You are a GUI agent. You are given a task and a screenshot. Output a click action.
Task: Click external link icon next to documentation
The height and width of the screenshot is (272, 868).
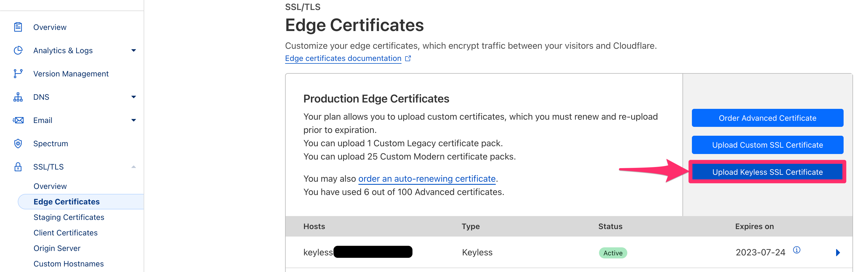(408, 58)
